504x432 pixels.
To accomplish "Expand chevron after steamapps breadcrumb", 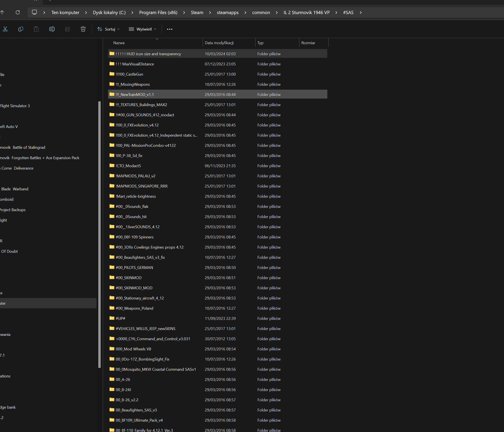I will pyautogui.click(x=245, y=12).
